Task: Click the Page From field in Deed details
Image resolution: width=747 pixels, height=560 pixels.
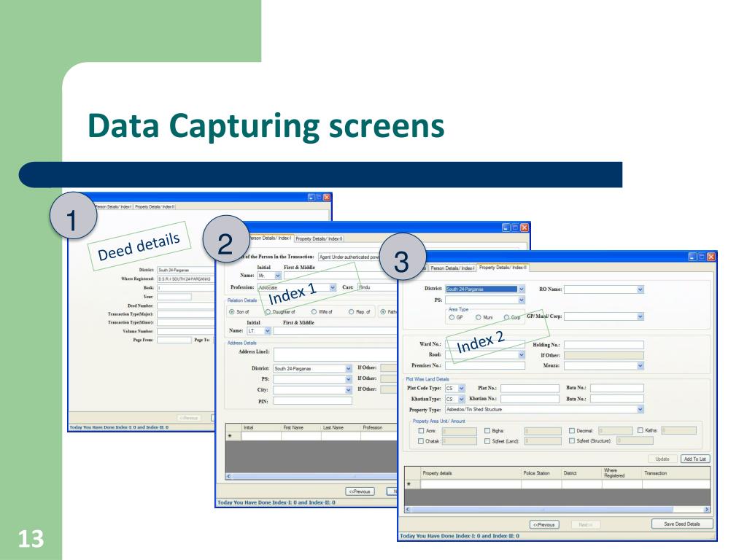Action: 174,340
